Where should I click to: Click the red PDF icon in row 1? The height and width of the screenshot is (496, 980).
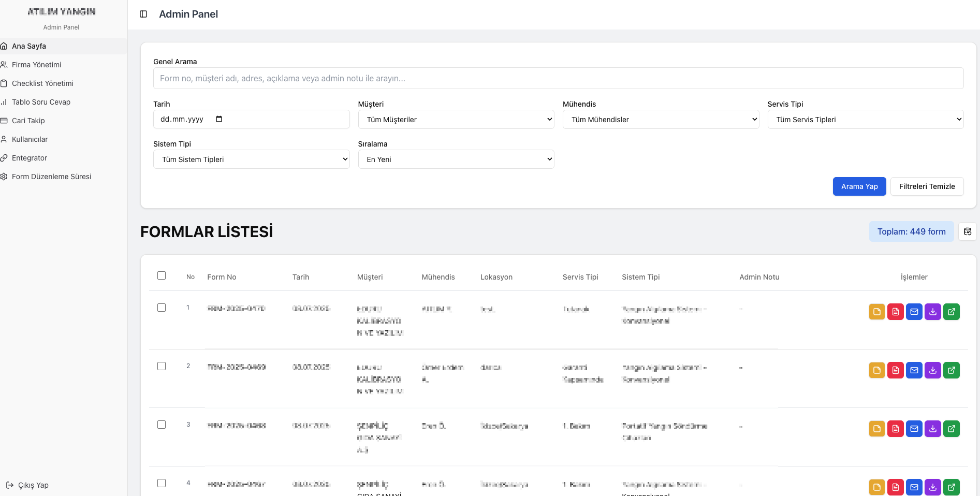[x=895, y=312]
